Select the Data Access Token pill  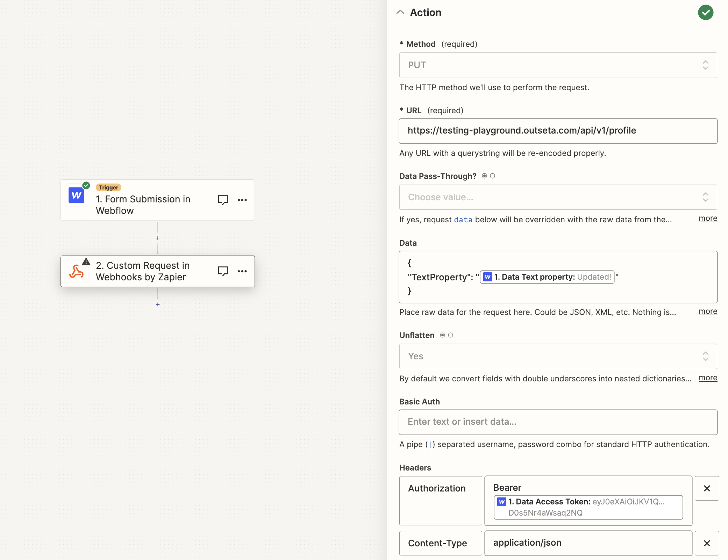point(588,507)
